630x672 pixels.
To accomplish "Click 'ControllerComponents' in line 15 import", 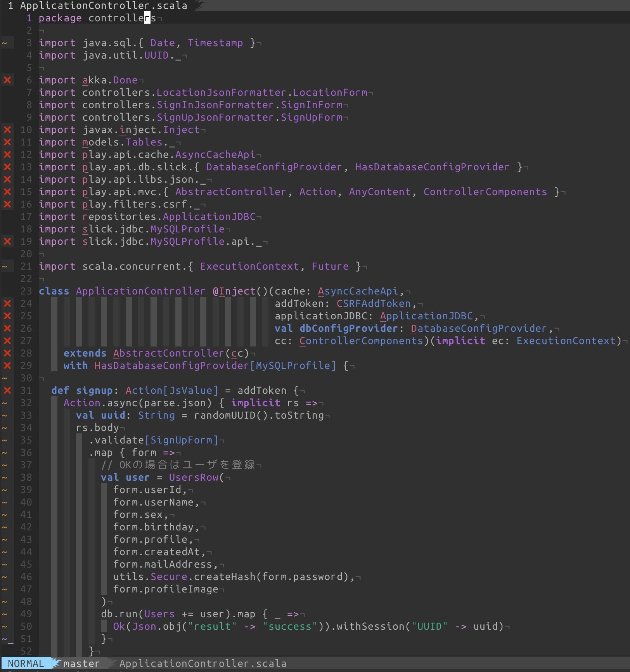I will coord(485,192).
